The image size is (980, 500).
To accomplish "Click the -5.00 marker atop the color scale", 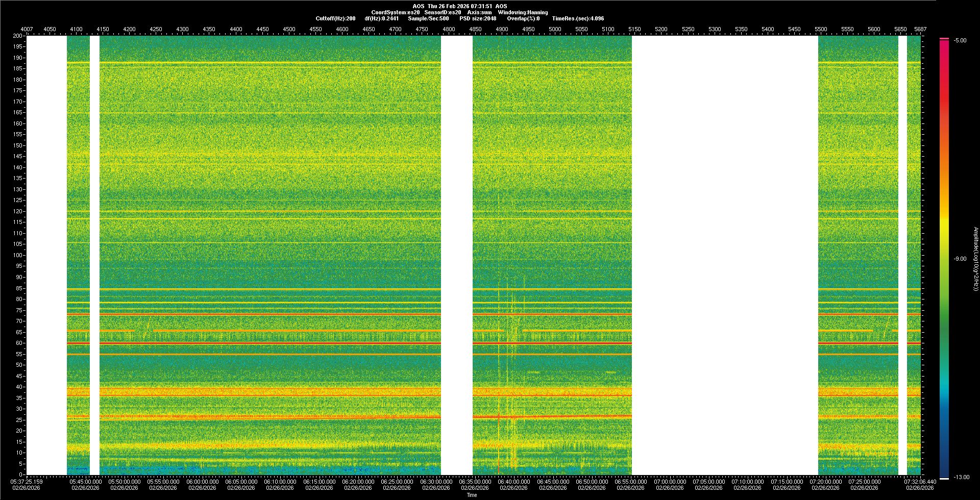I will pyautogui.click(x=960, y=40).
